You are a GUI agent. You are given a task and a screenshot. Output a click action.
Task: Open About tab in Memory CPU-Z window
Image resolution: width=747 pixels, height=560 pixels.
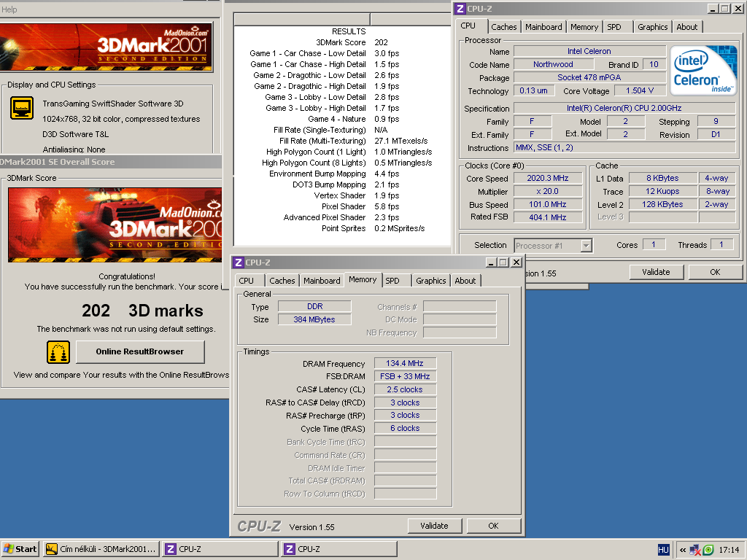coord(465,281)
